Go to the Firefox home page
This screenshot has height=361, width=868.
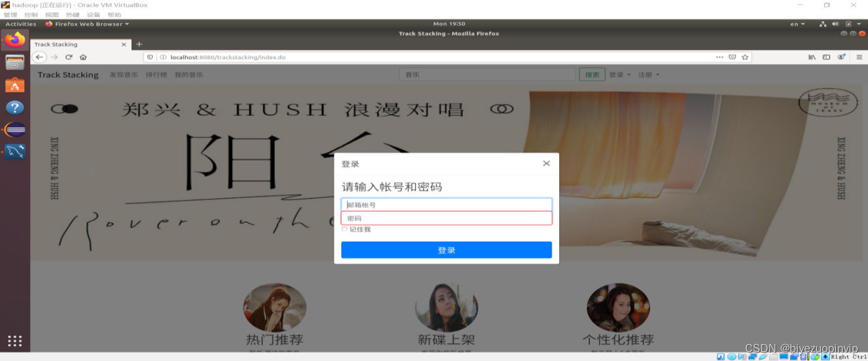[83, 57]
